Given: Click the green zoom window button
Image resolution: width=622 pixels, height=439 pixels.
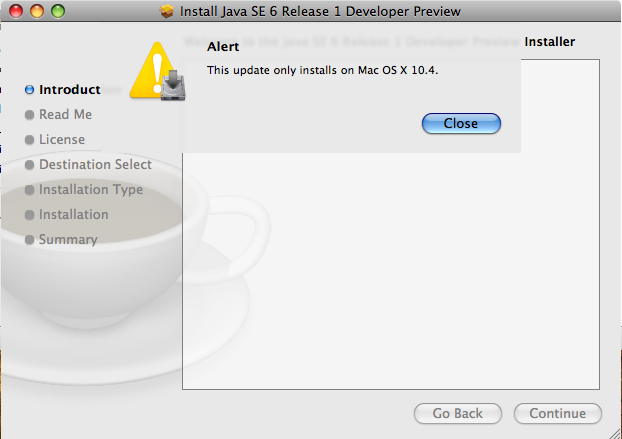Looking at the screenshot, I should coord(58,11).
